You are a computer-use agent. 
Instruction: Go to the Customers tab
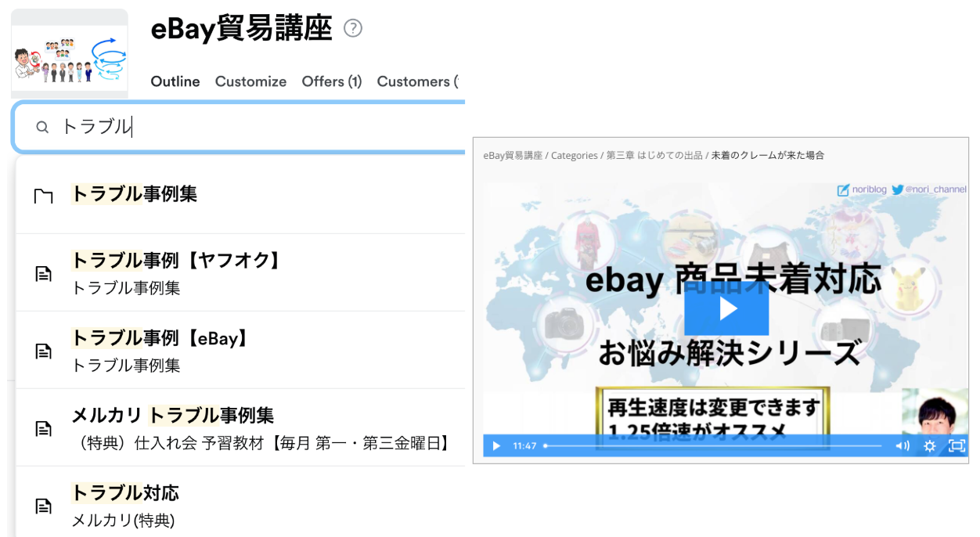[417, 81]
